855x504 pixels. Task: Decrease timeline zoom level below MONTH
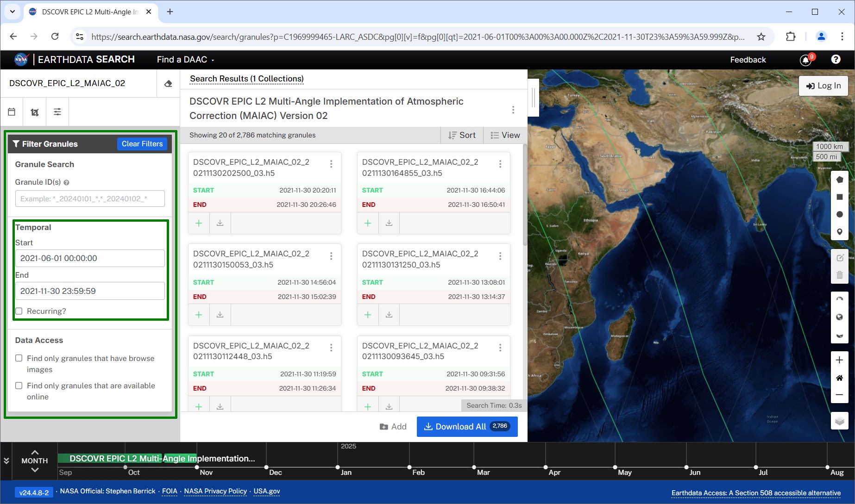(35, 470)
